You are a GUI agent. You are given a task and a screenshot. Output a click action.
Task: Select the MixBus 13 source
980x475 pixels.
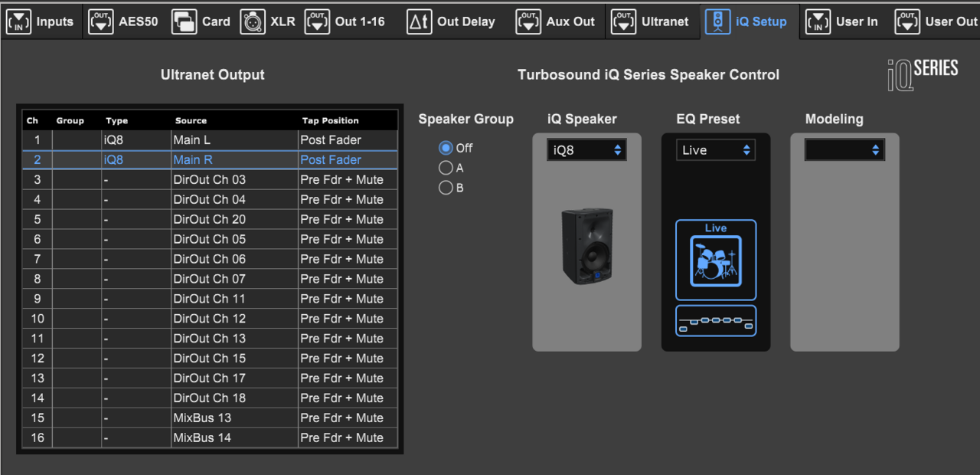tap(234, 418)
